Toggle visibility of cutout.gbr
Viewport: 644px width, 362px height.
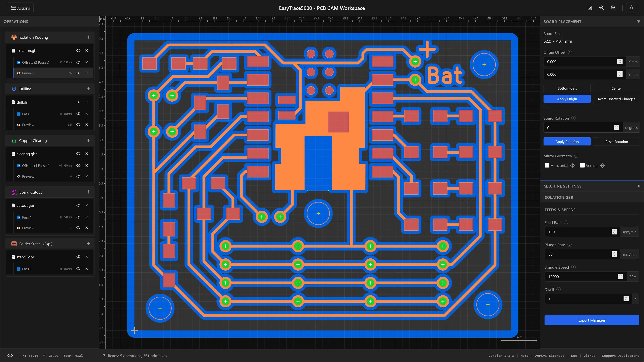coord(78,205)
